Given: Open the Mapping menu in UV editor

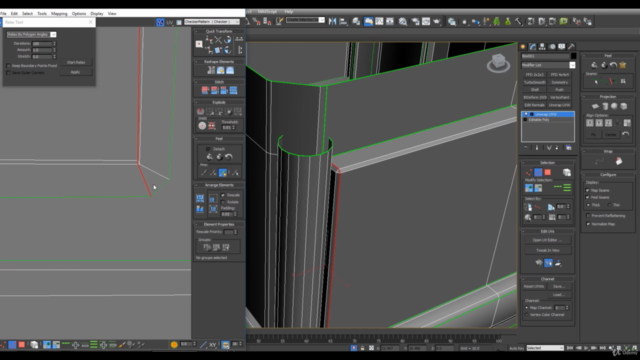Looking at the screenshot, I should point(59,13).
